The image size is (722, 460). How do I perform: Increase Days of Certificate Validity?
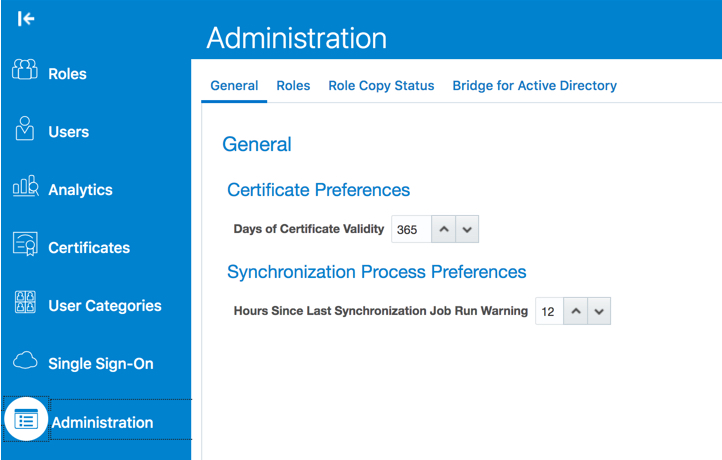tap(443, 229)
